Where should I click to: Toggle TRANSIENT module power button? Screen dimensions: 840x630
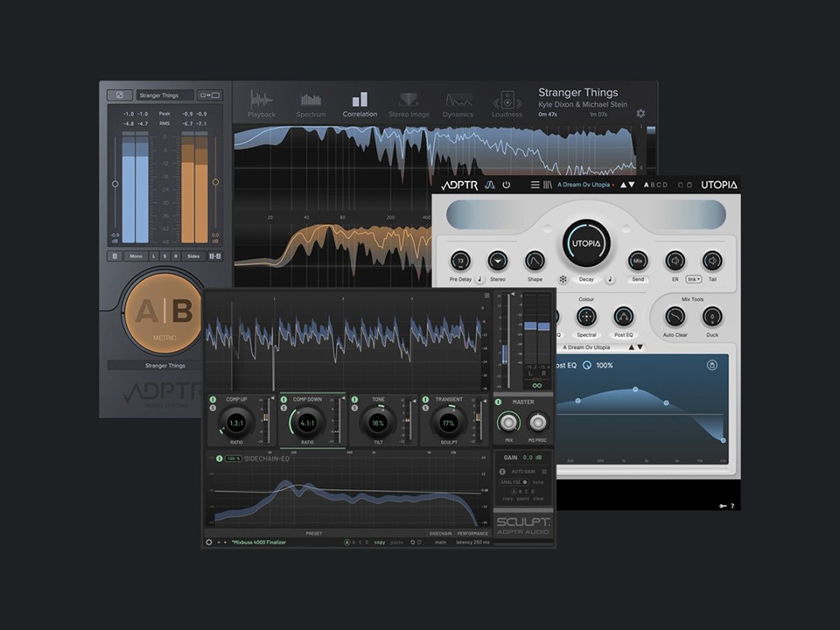pos(425,400)
